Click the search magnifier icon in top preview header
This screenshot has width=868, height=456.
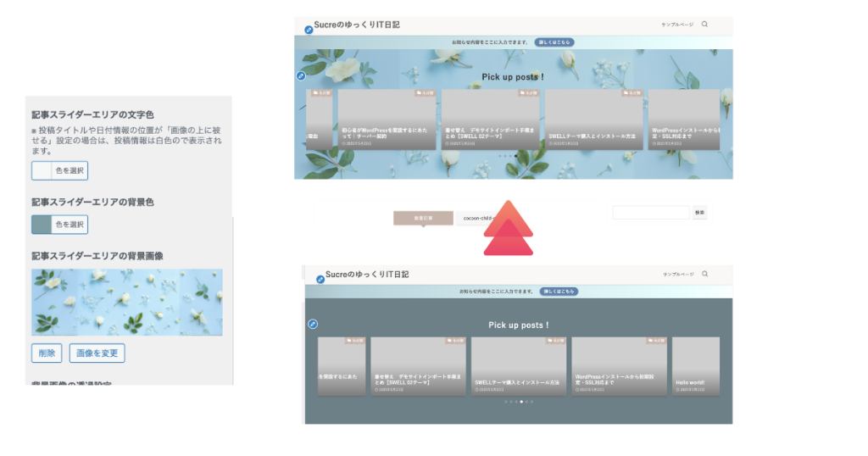tap(704, 25)
